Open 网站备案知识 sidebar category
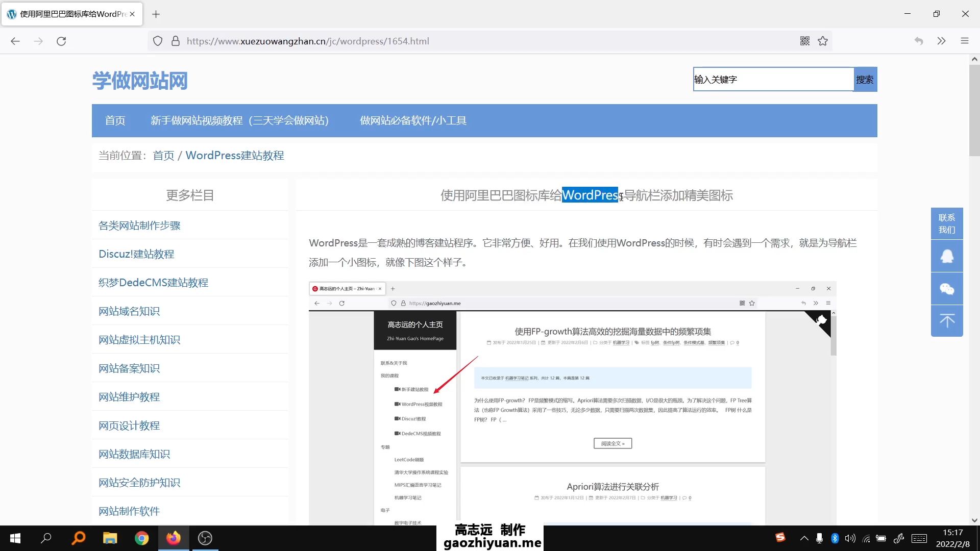Image resolution: width=980 pixels, height=551 pixels. click(129, 368)
